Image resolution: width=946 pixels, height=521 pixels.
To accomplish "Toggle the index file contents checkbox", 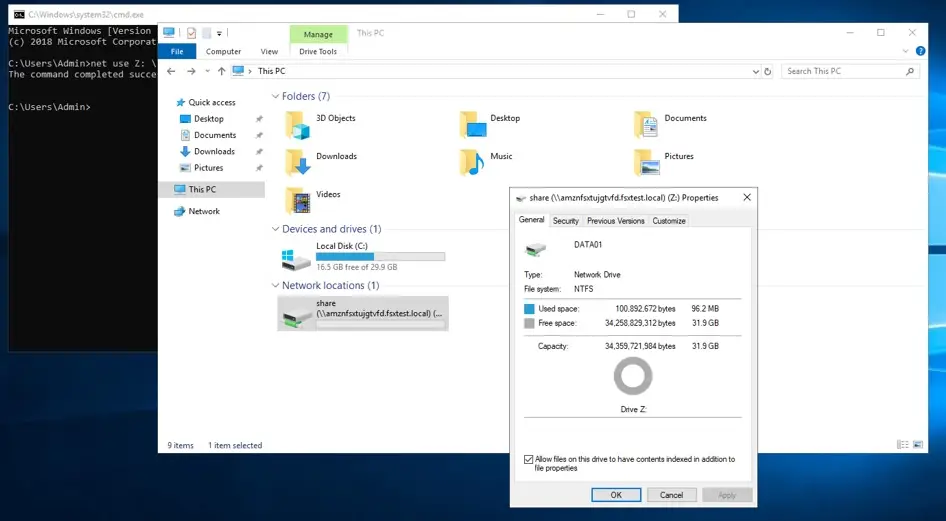I will click(x=529, y=459).
